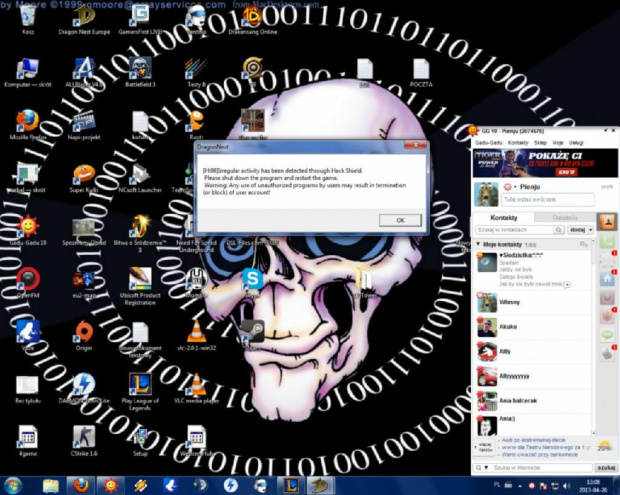Open the Komputer skrót desktop icon
The height and width of the screenshot is (495, 620).
coord(28,72)
